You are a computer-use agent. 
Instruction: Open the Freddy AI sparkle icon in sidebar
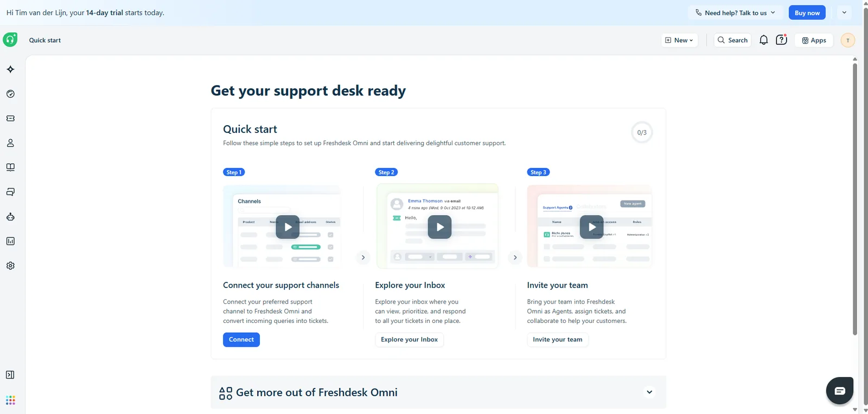(10, 69)
